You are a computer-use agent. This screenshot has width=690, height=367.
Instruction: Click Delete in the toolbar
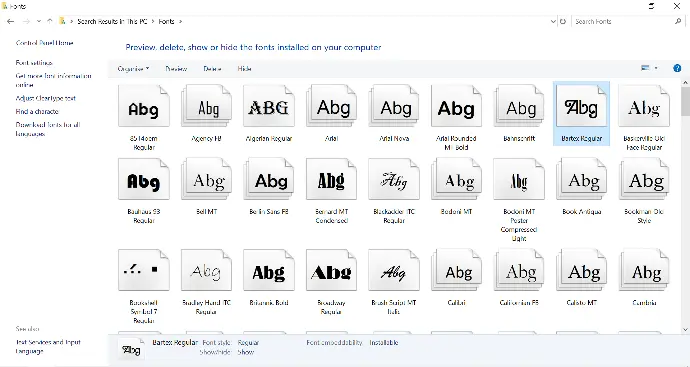212,69
